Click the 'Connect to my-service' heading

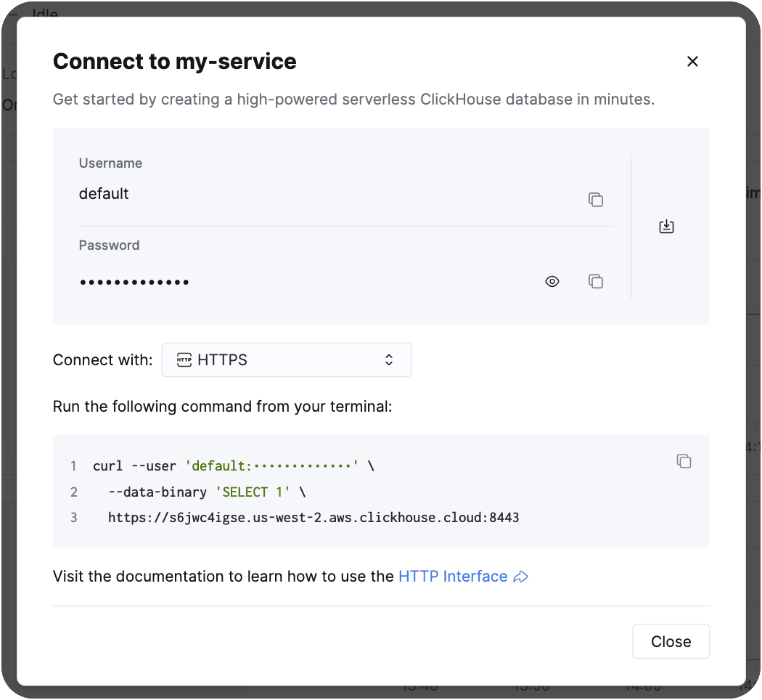pyautogui.click(x=174, y=61)
